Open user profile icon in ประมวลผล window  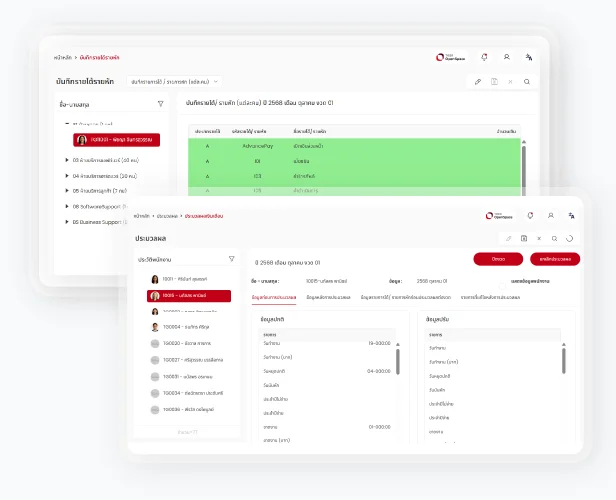pyautogui.click(x=551, y=216)
